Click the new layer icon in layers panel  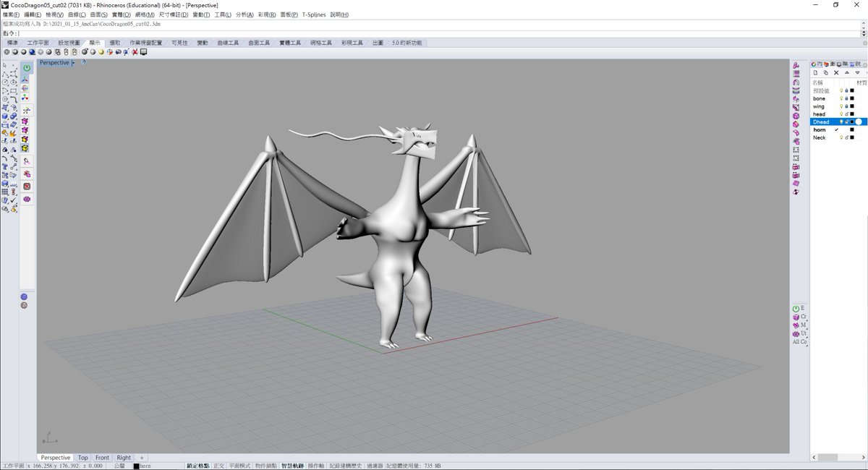[x=815, y=72]
